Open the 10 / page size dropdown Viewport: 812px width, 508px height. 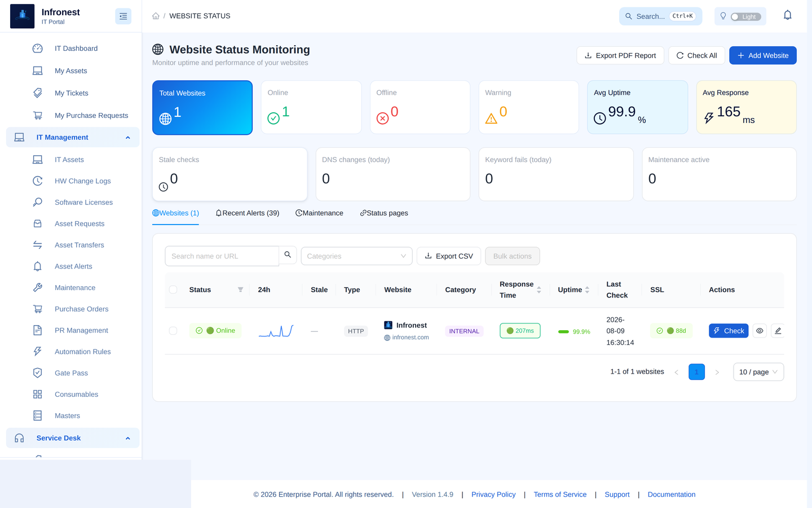[x=758, y=372]
